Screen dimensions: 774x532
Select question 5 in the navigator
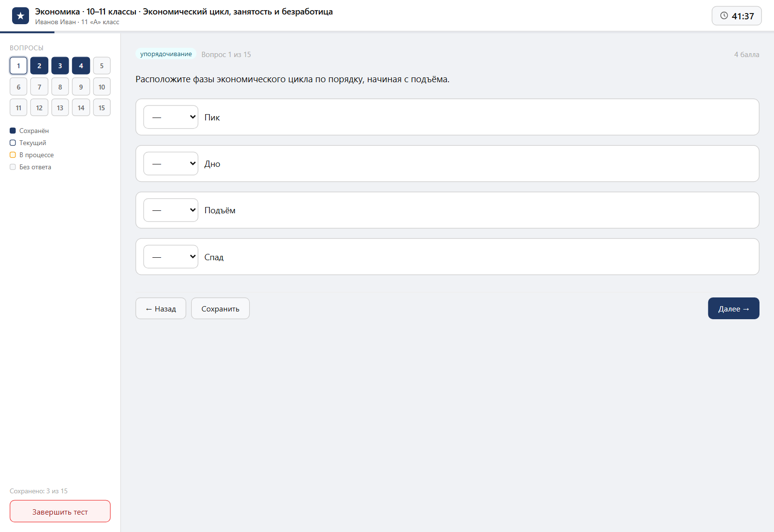pos(102,66)
